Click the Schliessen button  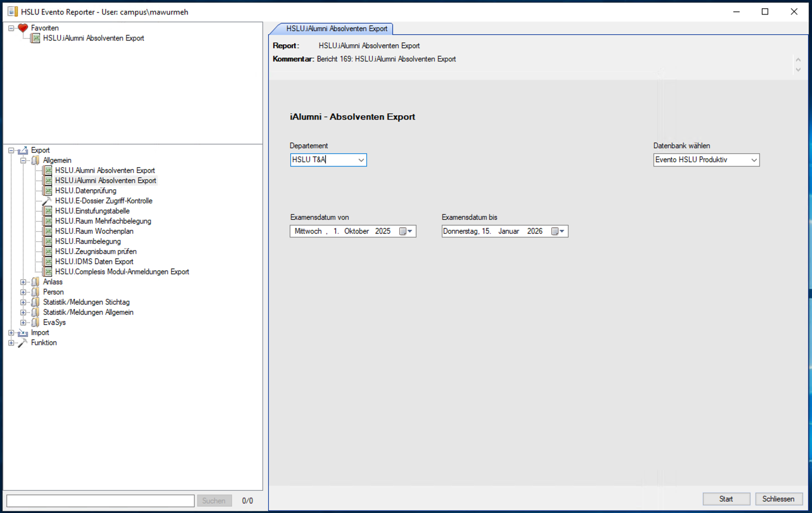point(778,499)
